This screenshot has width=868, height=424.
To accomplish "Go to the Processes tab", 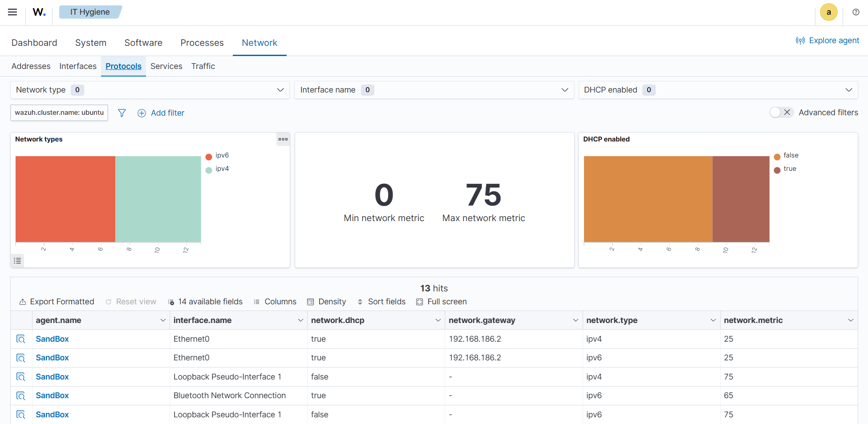I will tap(202, 43).
